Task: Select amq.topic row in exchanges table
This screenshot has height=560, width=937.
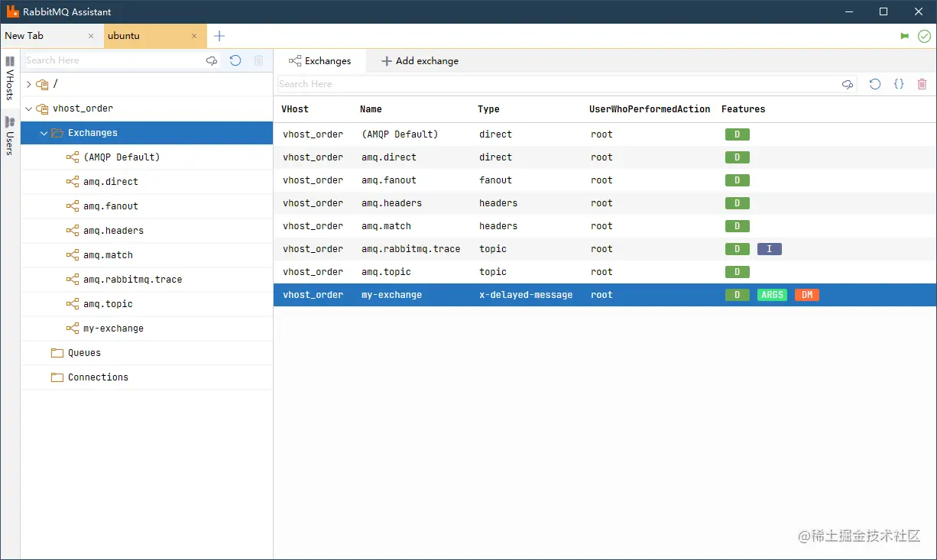Action: pyautogui.click(x=605, y=272)
